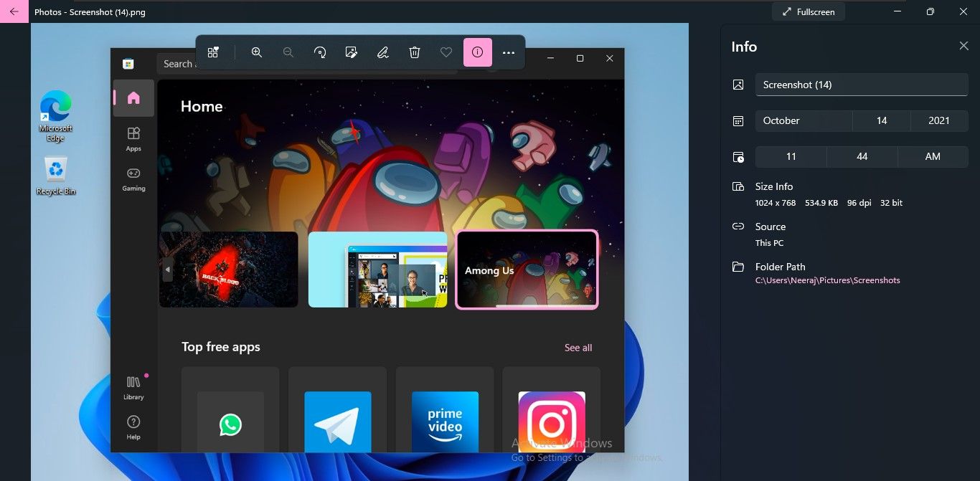980x481 pixels.
Task: Open the view all photos toolbar icon
Action: tap(213, 52)
